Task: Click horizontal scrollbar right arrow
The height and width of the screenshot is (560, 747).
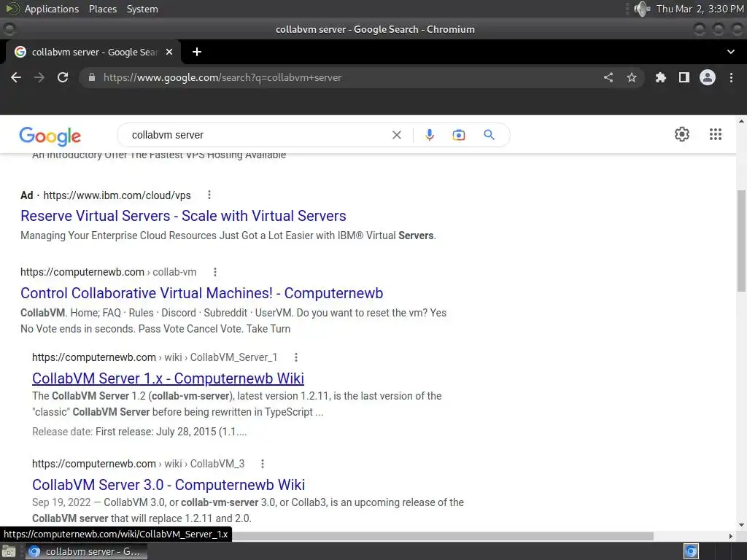Action: (731, 536)
